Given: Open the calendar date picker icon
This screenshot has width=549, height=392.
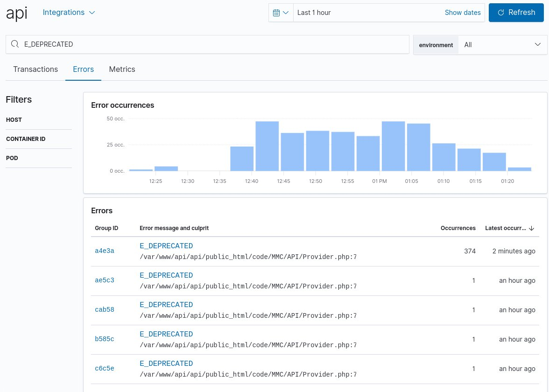Looking at the screenshot, I should [277, 13].
